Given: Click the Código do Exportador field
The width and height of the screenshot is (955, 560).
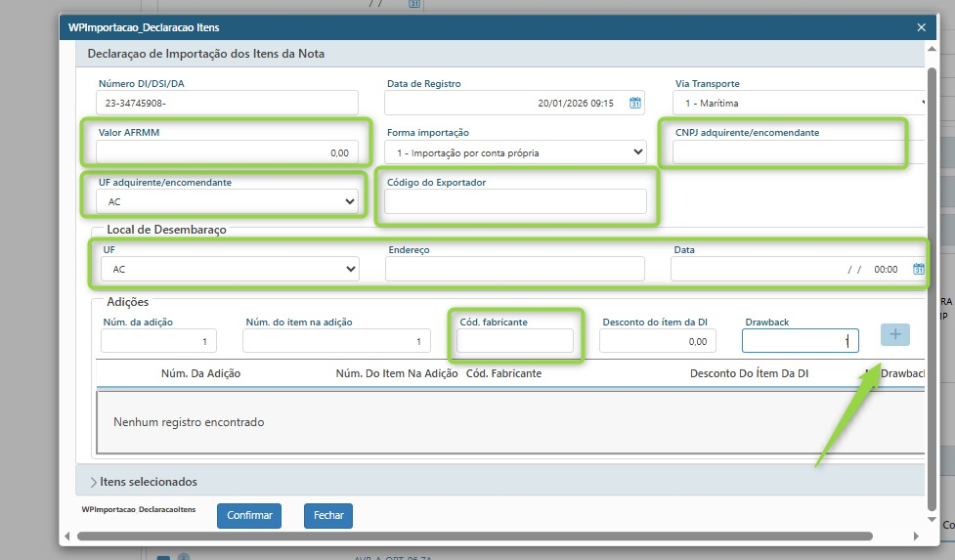Looking at the screenshot, I should coord(515,201).
